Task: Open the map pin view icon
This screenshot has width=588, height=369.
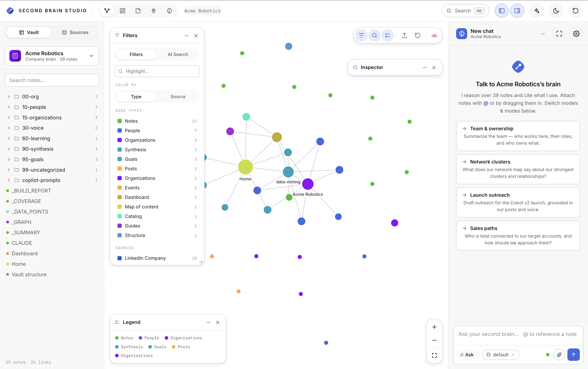Action: pyautogui.click(x=154, y=11)
